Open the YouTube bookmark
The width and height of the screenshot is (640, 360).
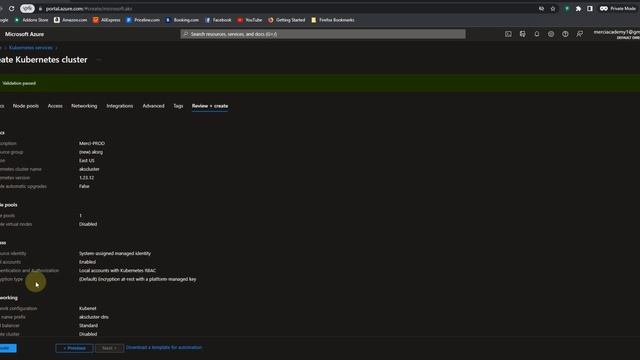coord(250,20)
